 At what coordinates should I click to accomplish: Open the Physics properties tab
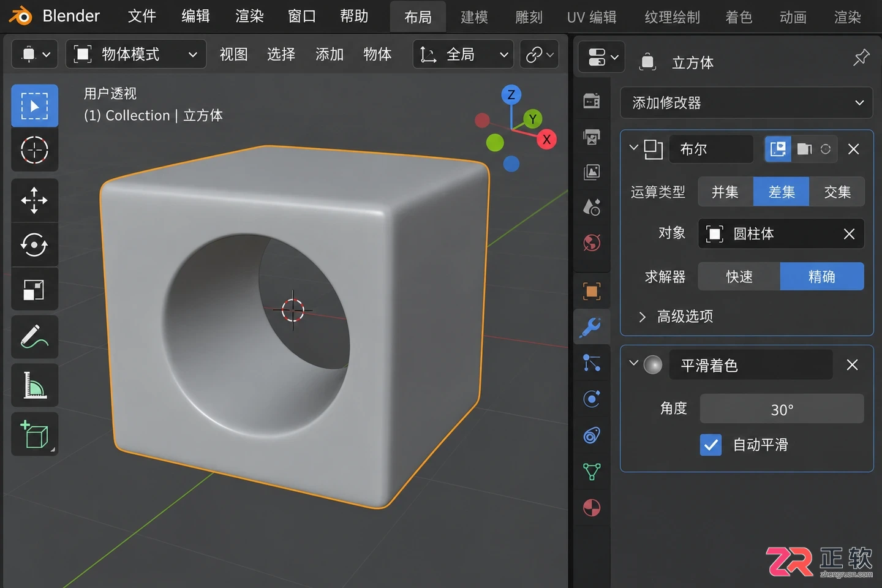592,399
